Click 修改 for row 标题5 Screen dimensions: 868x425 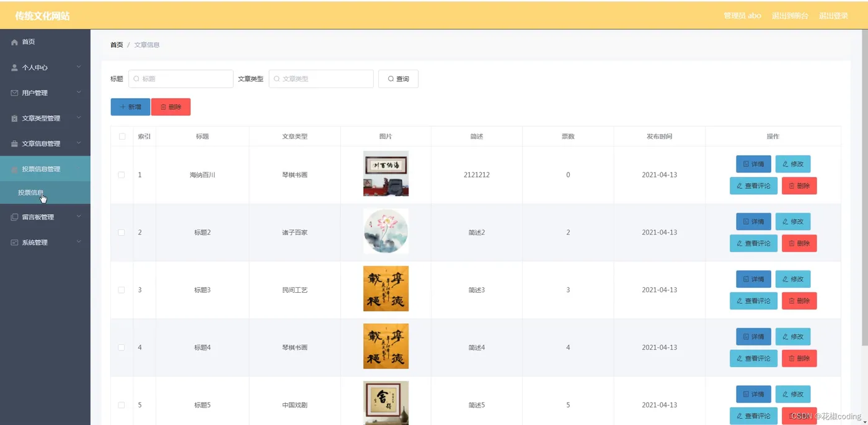click(793, 394)
